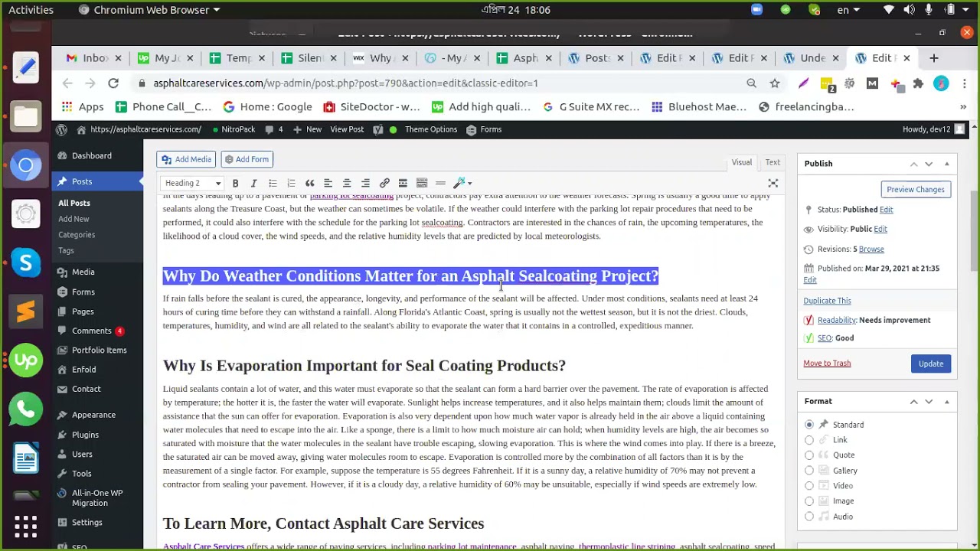Insert a numbered list
Image resolution: width=980 pixels, height=551 pixels.
pyautogui.click(x=291, y=183)
